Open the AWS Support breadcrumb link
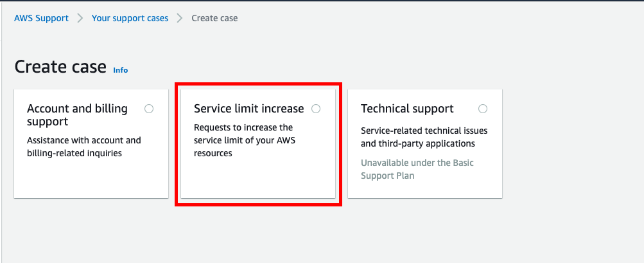This screenshot has height=263, width=644. [x=42, y=18]
